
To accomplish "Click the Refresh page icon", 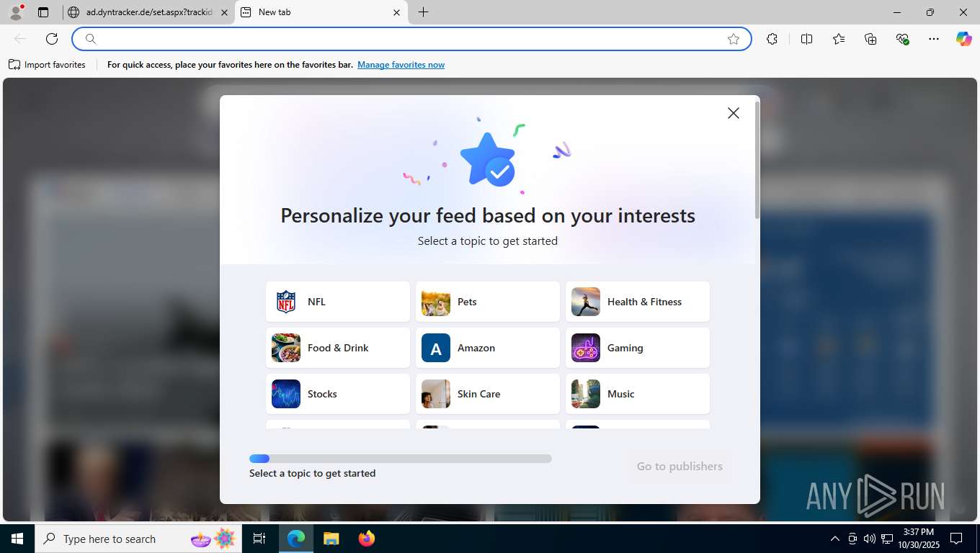I will (52, 39).
